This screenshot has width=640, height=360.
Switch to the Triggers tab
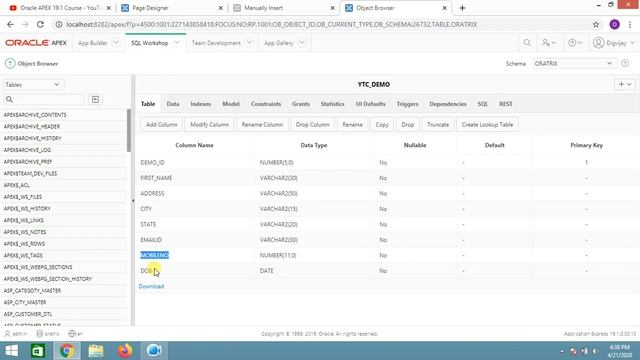pos(407,104)
